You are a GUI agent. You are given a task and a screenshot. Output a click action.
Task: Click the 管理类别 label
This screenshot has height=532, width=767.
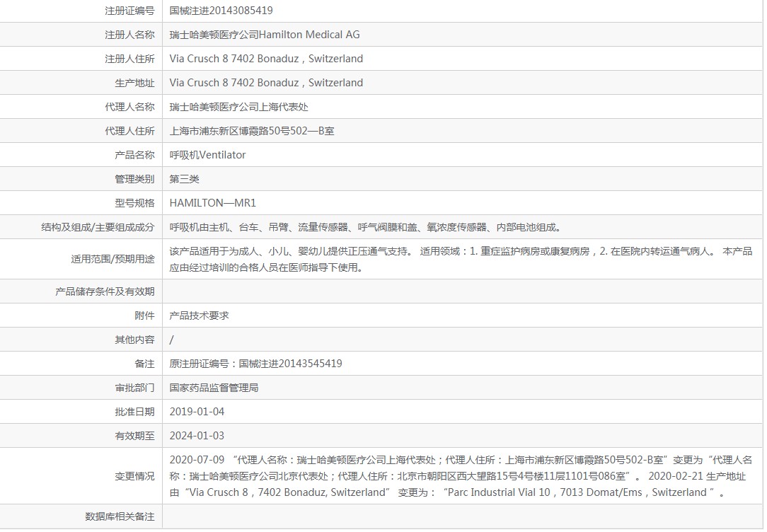134,179
